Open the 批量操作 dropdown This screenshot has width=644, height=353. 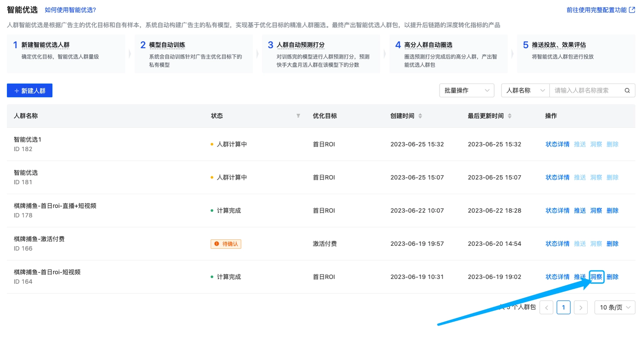pyautogui.click(x=466, y=90)
